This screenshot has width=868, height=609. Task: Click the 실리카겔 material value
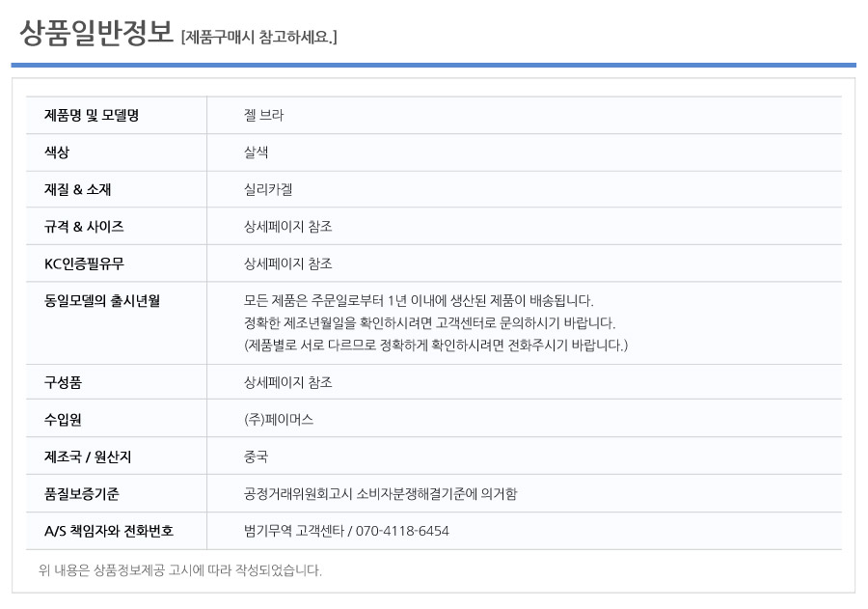[268, 189]
